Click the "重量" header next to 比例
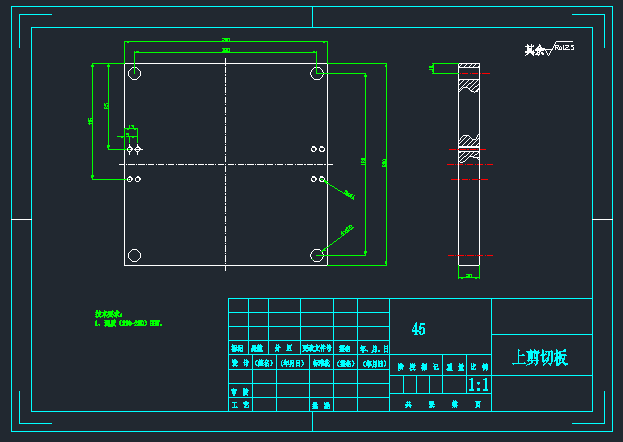The width and height of the screenshot is (623, 442). [x=455, y=367]
